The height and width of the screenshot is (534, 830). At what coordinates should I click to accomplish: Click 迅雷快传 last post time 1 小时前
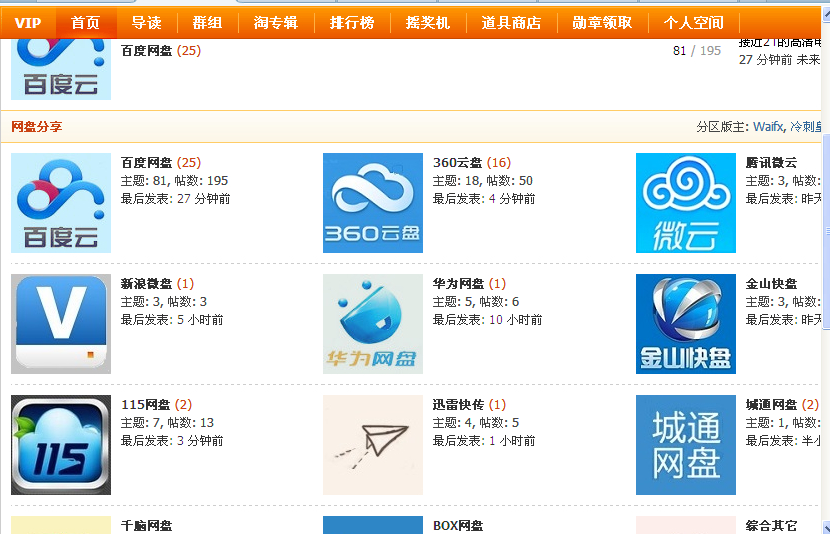(512, 440)
